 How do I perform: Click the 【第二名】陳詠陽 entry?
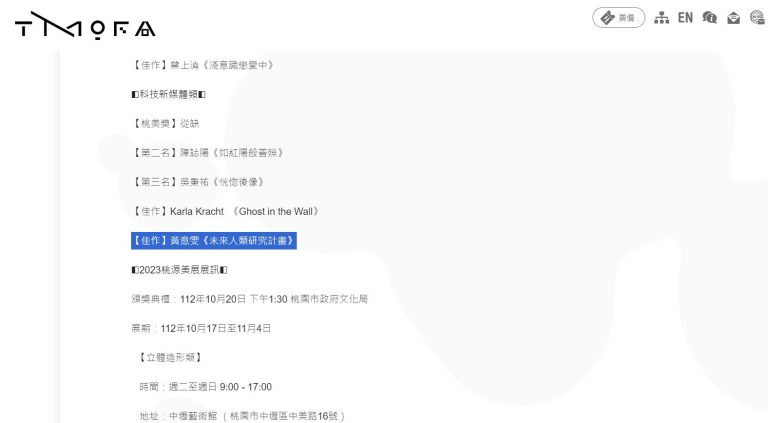click(208, 153)
